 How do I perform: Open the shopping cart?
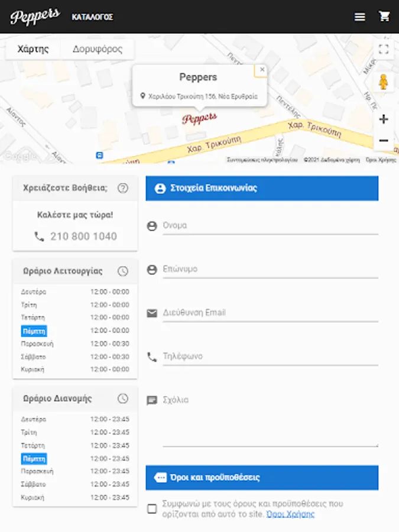click(384, 16)
